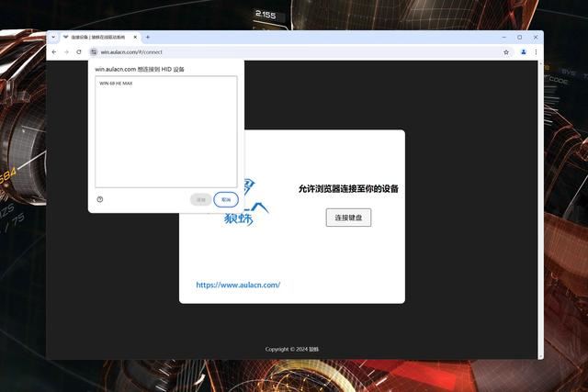Open the https://www.aulacn.com/ link
Screen dimensions: 588x392
coord(238,285)
